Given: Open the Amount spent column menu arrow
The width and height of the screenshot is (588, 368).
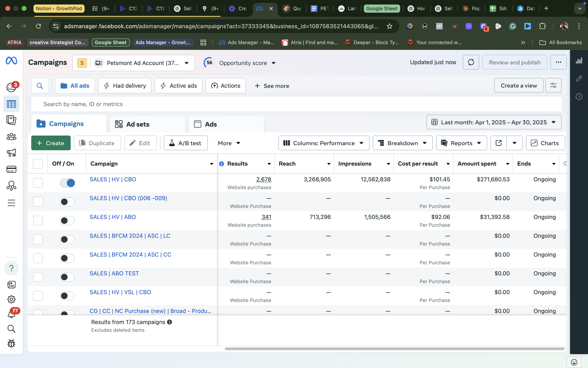Looking at the screenshot, I should click(508, 164).
